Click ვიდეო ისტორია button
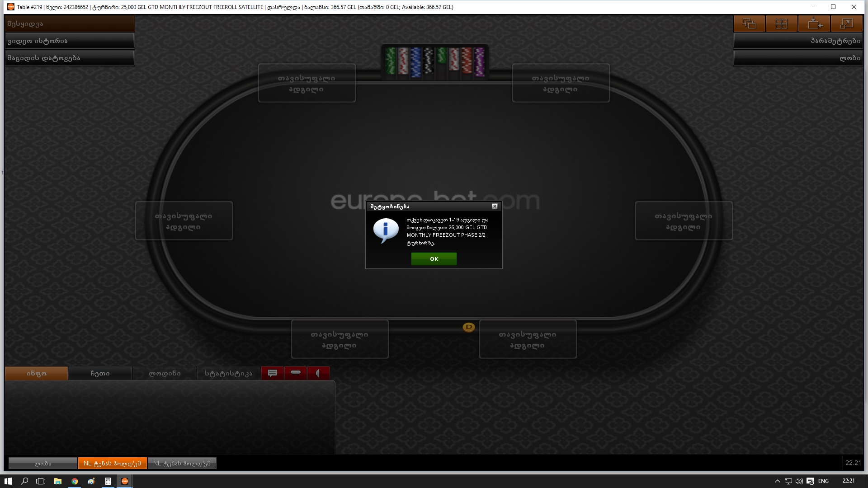Screen dimensions: 868x488 (x=70, y=41)
